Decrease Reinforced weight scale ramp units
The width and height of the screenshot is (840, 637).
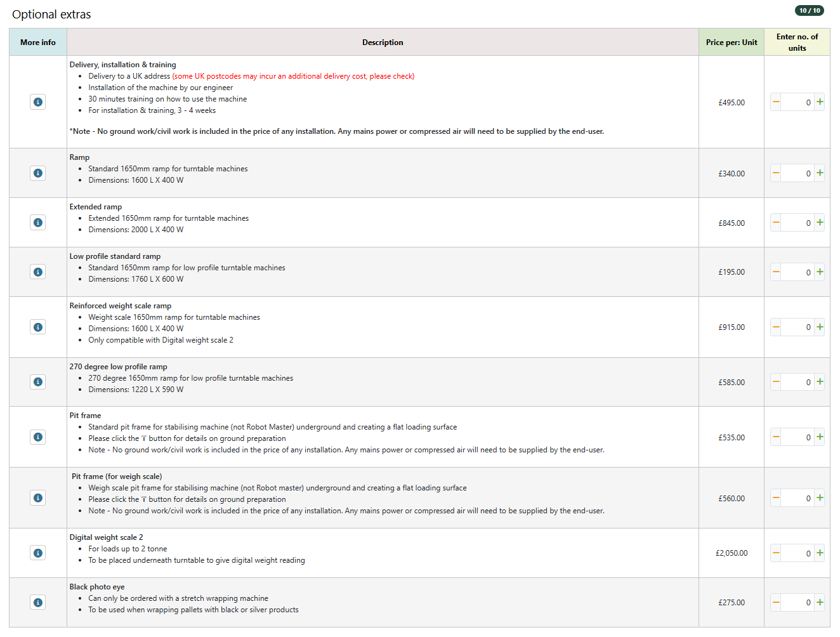(776, 327)
